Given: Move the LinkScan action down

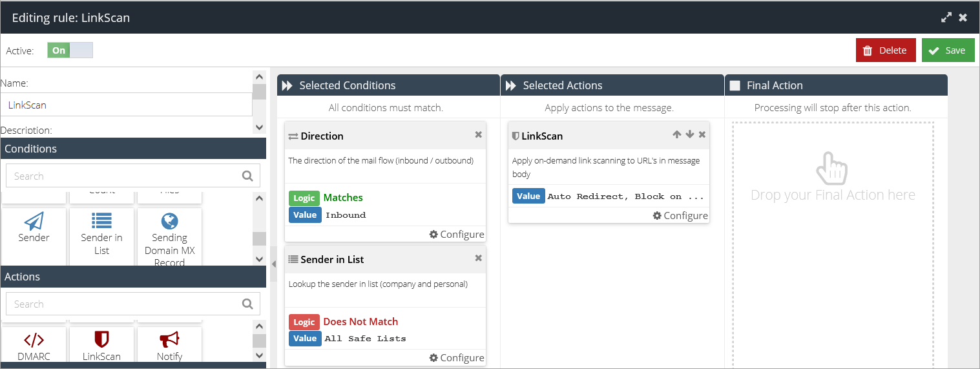Looking at the screenshot, I should 689,135.
